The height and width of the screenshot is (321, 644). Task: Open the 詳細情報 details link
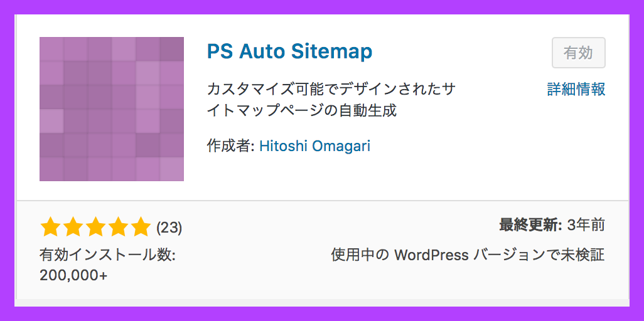(x=576, y=89)
